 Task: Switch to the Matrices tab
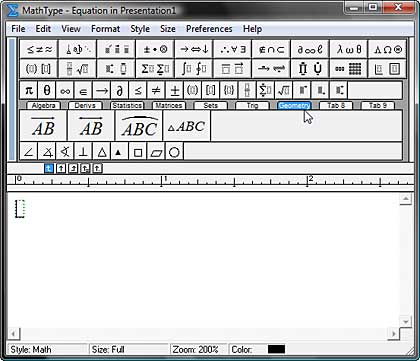pyautogui.click(x=169, y=106)
